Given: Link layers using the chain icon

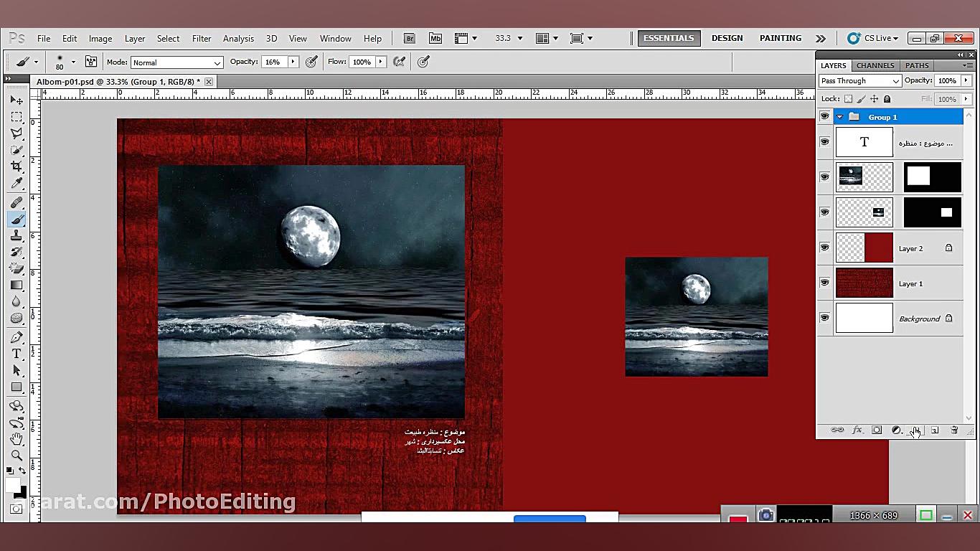Looking at the screenshot, I should (837, 430).
